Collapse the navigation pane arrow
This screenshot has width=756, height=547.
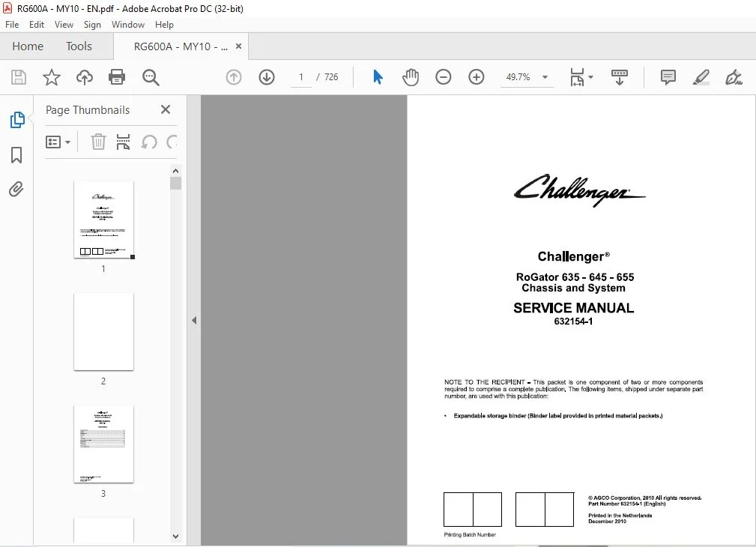tap(194, 320)
